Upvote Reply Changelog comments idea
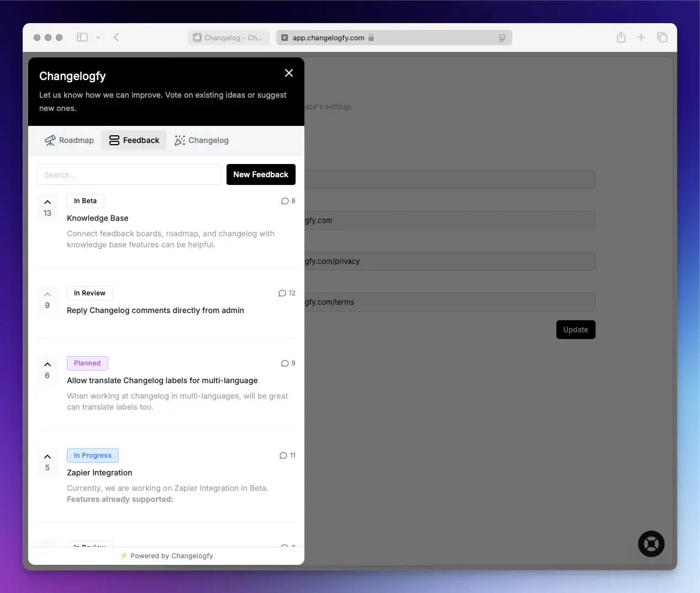 click(x=48, y=300)
